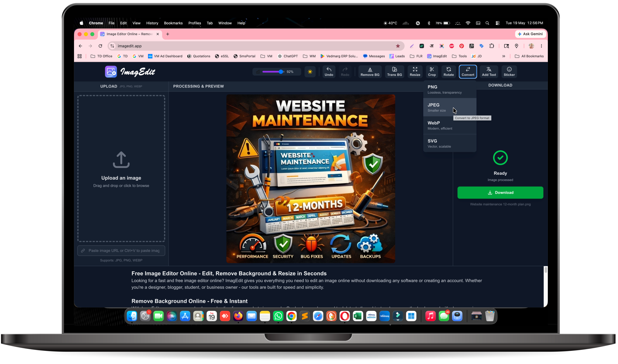Open the Quotations bookmark
This screenshot has height=364, width=618.
pyautogui.click(x=199, y=56)
